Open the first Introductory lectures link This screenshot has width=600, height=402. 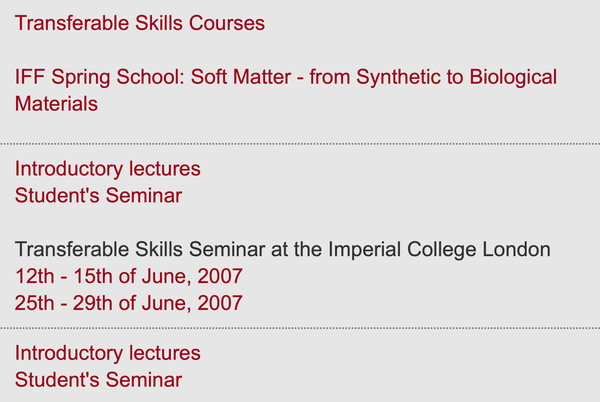[x=107, y=169]
